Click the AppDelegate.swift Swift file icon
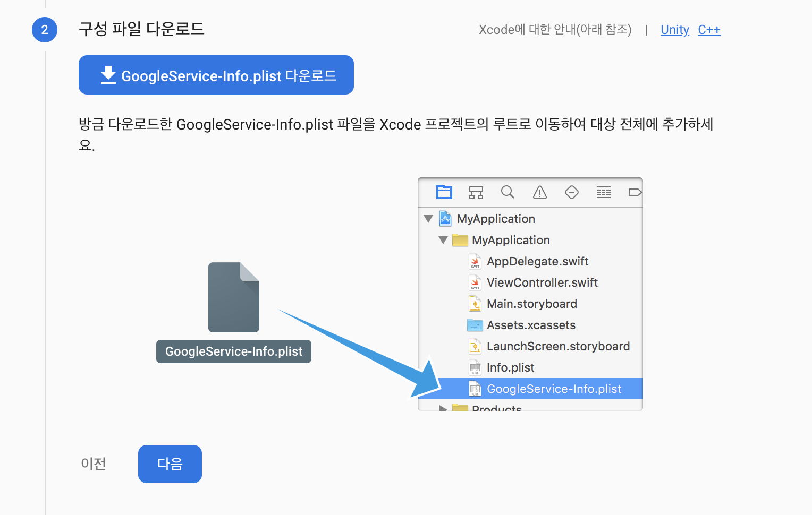Image resolution: width=812 pixels, height=515 pixels. 475,261
